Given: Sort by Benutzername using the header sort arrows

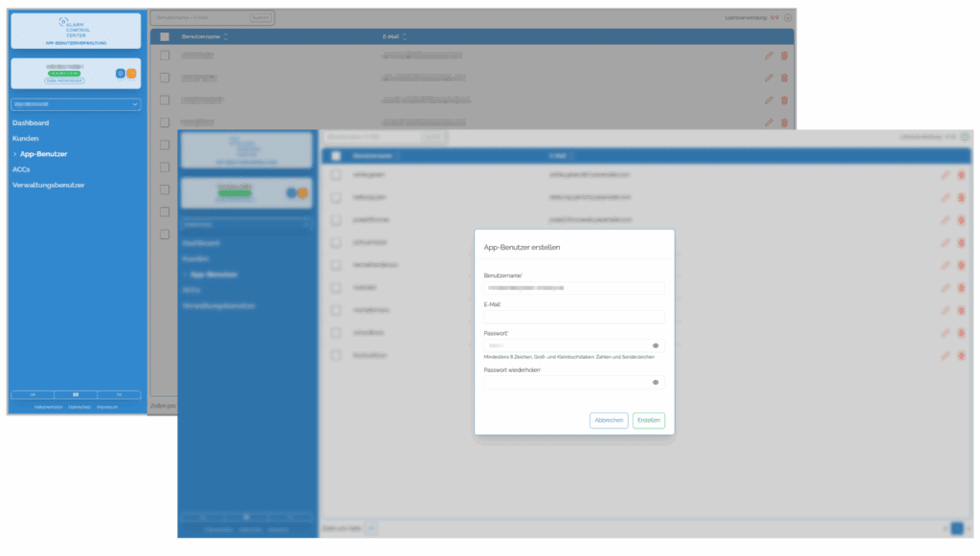Looking at the screenshot, I should click(x=226, y=36).
